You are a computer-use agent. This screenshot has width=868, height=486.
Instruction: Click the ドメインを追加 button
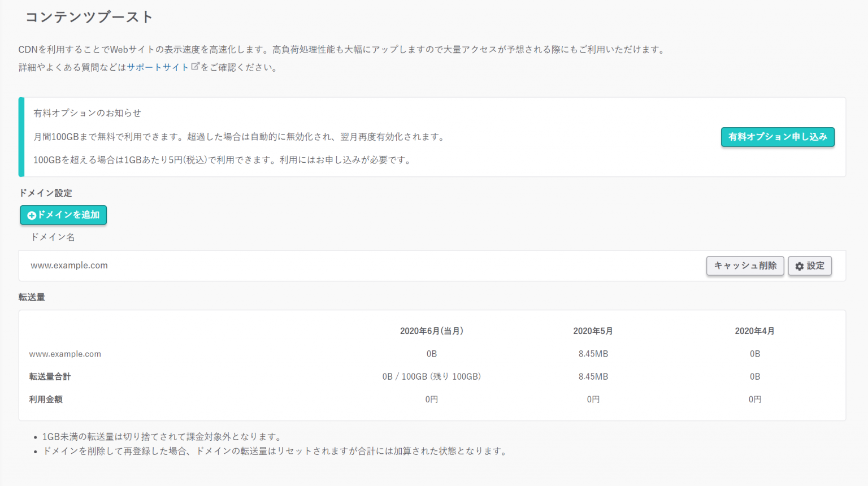point(63,215)
